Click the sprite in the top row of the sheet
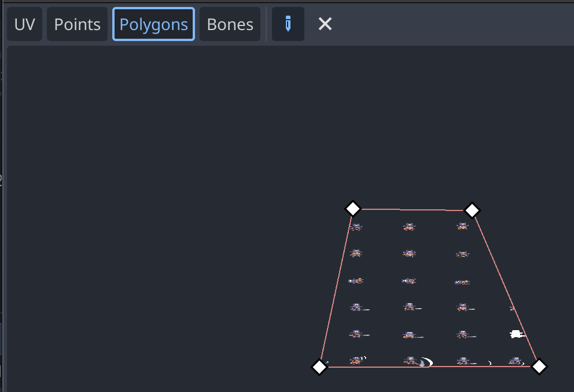The width and height of the screenshot is (574, 392). pos(409,227)
